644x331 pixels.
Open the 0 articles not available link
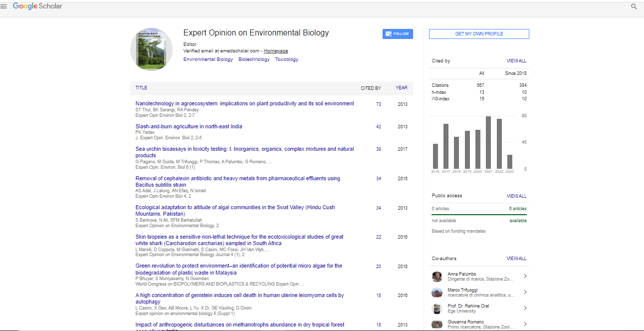click(440, 209)
